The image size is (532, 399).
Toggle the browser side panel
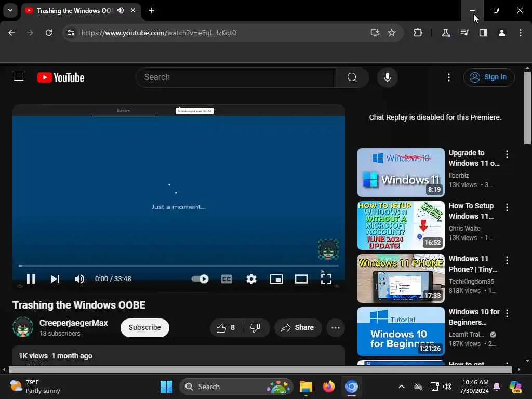point(483,33)
